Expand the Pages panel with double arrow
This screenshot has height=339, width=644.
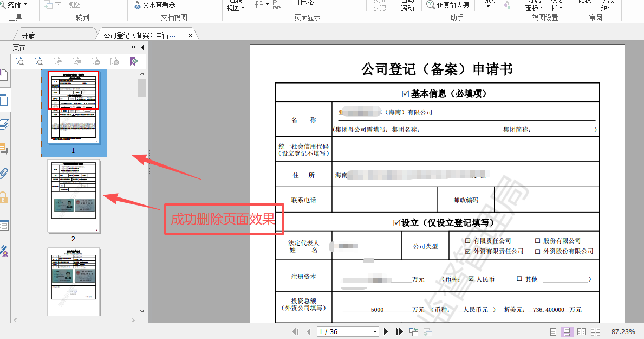tap(133, 47)
